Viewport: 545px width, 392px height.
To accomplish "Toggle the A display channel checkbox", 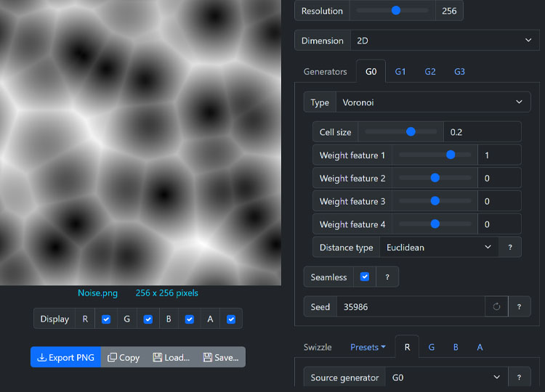I will (231, 319).
